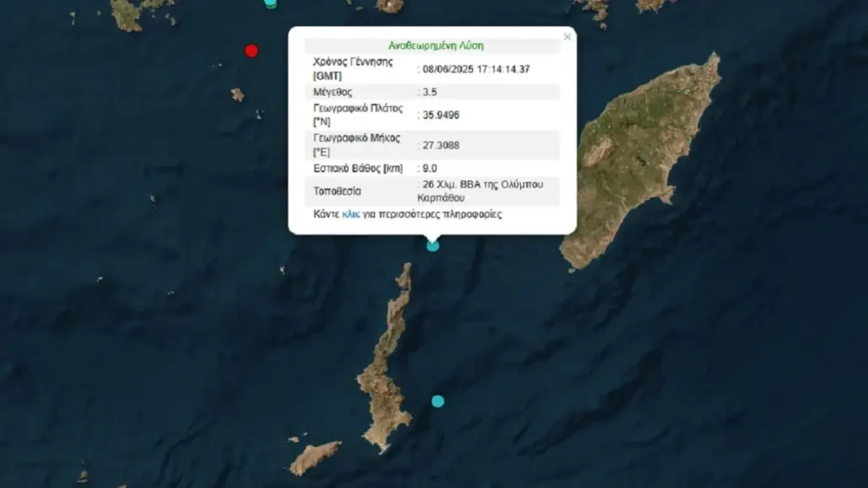Open the 'κλικ' link for more information

point(351,214)
